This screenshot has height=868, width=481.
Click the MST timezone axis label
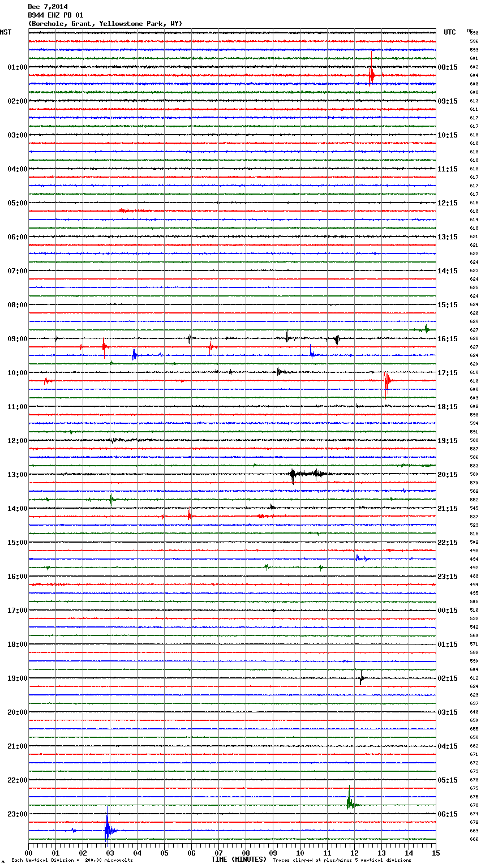pyautogui.click(x=6, y=32)
